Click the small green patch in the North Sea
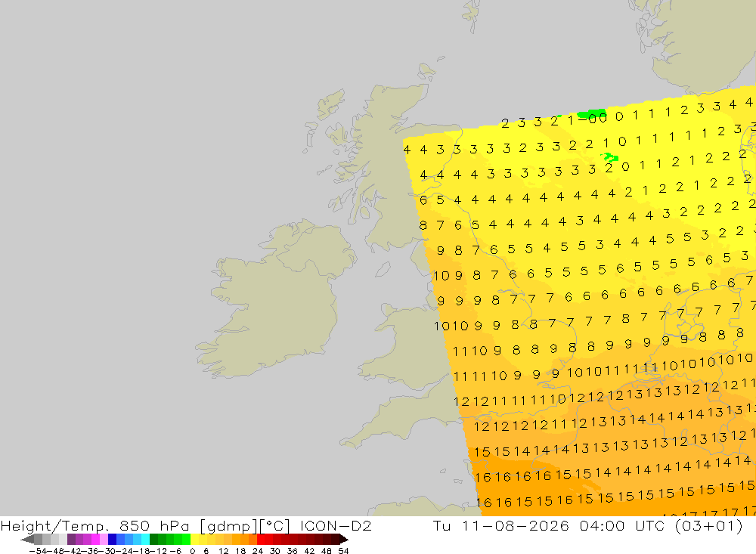Screen dimensions: 756x554 [x=610, y=156]
